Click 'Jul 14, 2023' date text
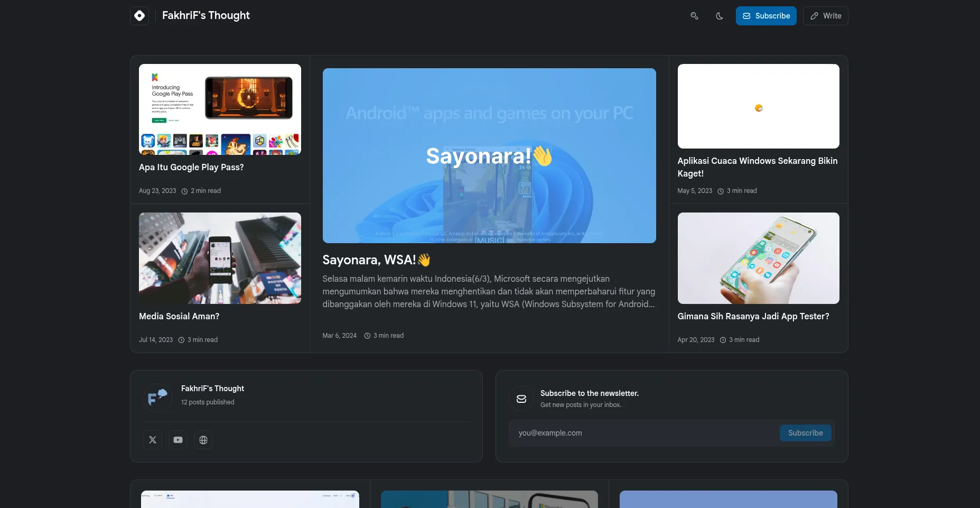This screenshot has height=508, width=980. tap(156, 340)
